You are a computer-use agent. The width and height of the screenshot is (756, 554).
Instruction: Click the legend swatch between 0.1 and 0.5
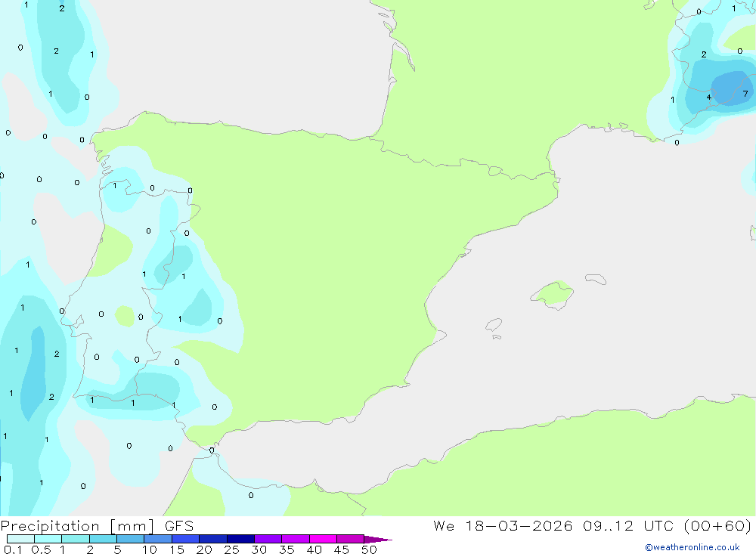click(x=20, y=539)
